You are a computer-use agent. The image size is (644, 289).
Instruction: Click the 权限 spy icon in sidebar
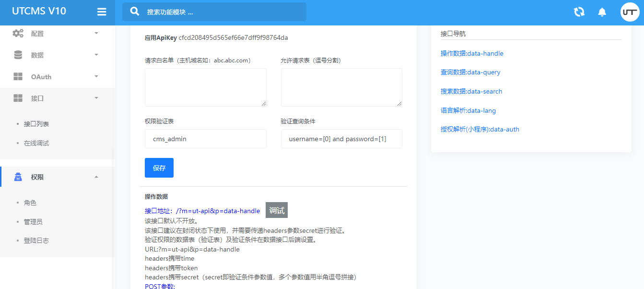click(x=18, y=177)
